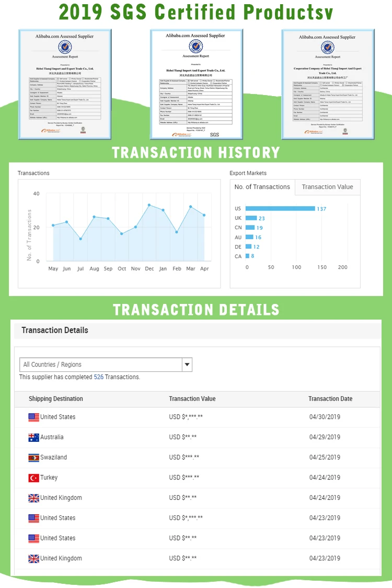
Task: Click the Swaziland flag icon
Action: tap(34, 457)
